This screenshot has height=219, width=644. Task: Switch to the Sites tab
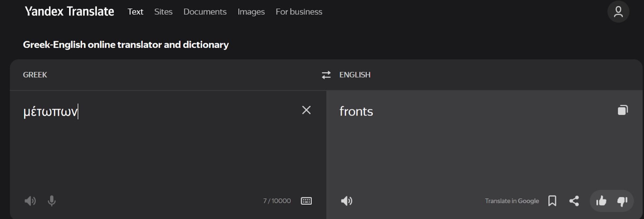click(x=163, y=12)
